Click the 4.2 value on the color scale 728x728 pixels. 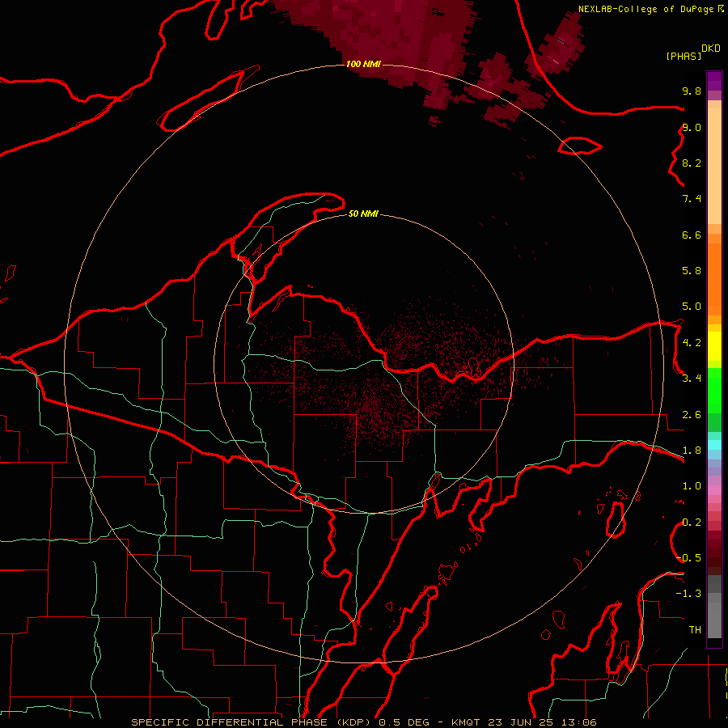pos(692,343)
